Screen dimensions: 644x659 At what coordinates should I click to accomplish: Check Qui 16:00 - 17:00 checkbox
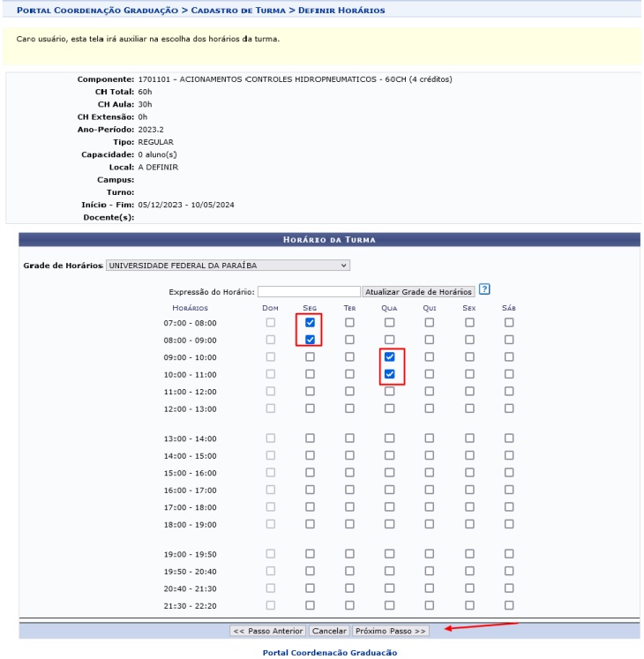[430, 490]
